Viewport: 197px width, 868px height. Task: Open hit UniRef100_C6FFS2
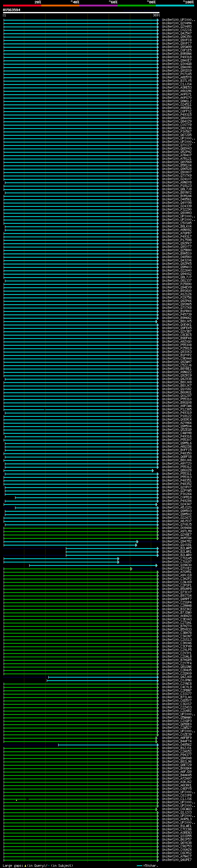177,111
